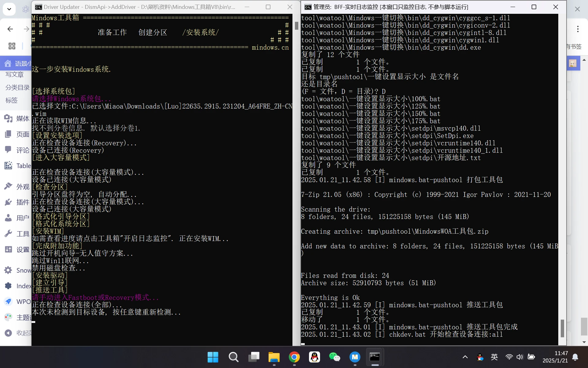Open the tab search dropdown arrow
Screen dimensions: 588x368
click(x=9, y=9)
